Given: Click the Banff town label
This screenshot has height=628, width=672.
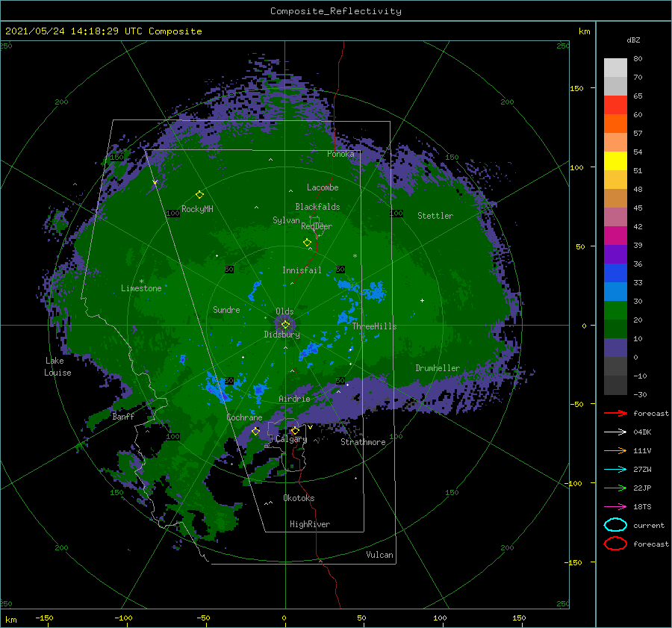Looking at the screenshot, I should pos(123,416).
